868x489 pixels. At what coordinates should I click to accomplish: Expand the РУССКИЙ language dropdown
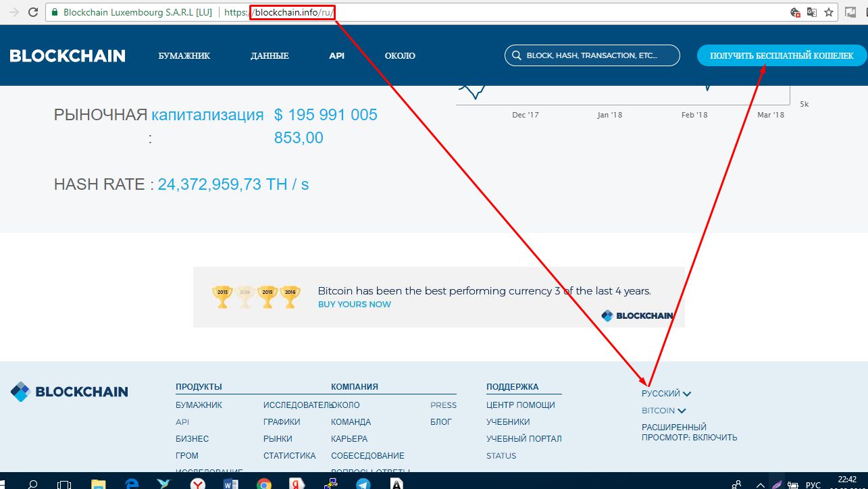coord(666,394)
